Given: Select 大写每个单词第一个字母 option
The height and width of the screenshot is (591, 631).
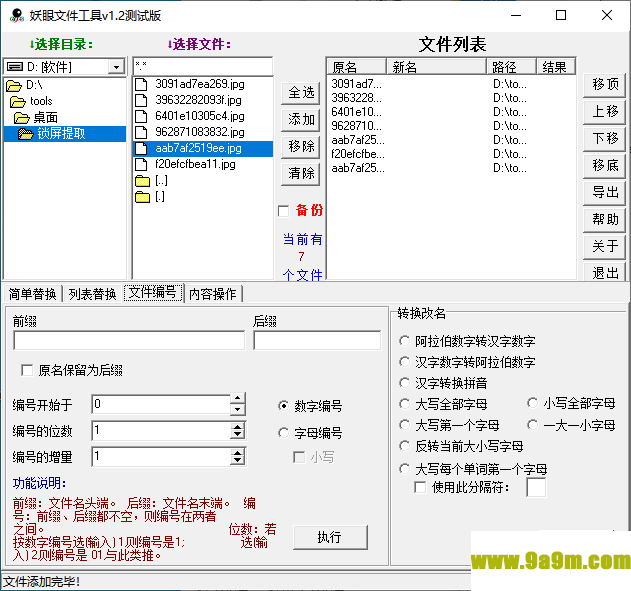Looking at the screenshot, I should 404,469.
